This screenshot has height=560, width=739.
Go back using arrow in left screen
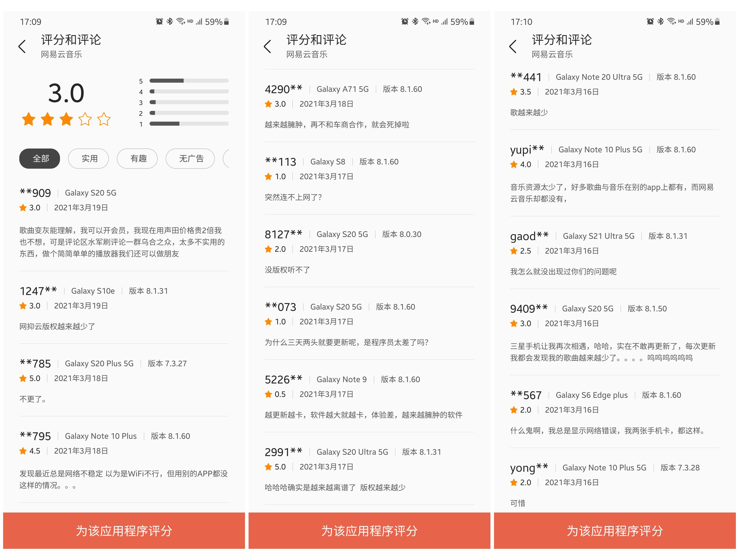pos(22,46)
